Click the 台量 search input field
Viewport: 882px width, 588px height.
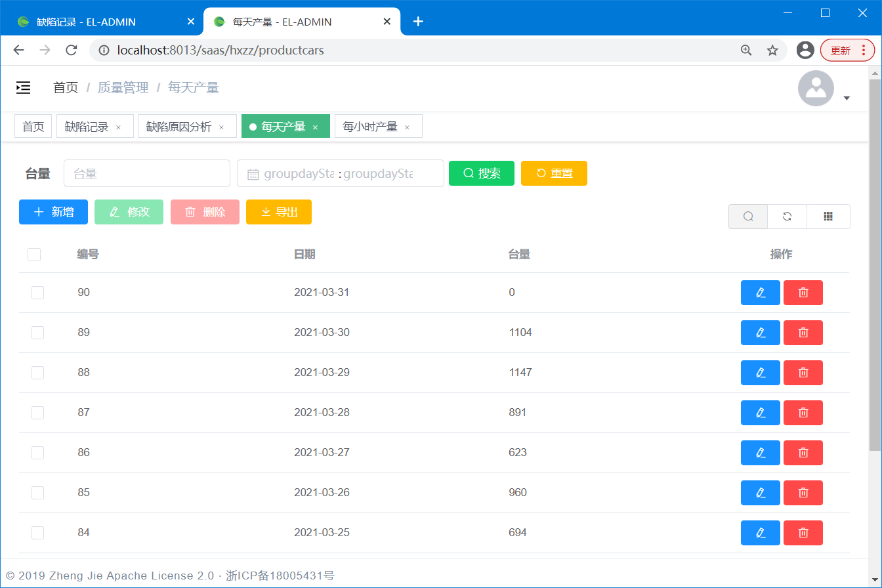click(x=146, y=174)
